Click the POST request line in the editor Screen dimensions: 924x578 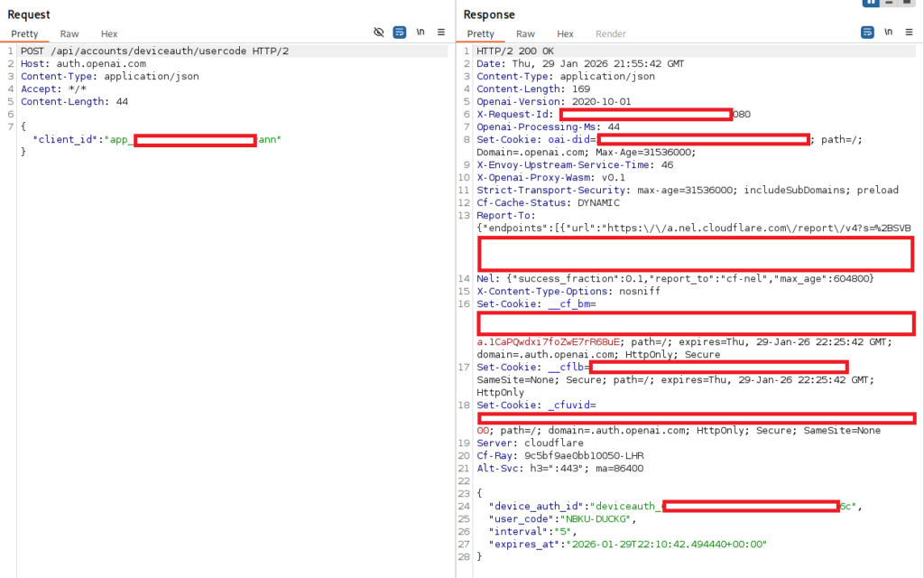click(154, 51)
